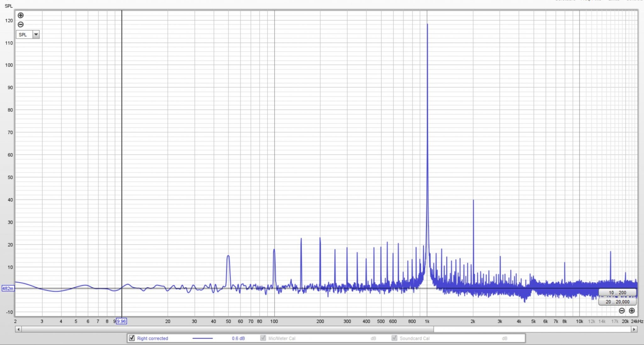The image size is (644, 345).
Task: Set frequency range to 20 .. 20,000
Action: point(617,302)
